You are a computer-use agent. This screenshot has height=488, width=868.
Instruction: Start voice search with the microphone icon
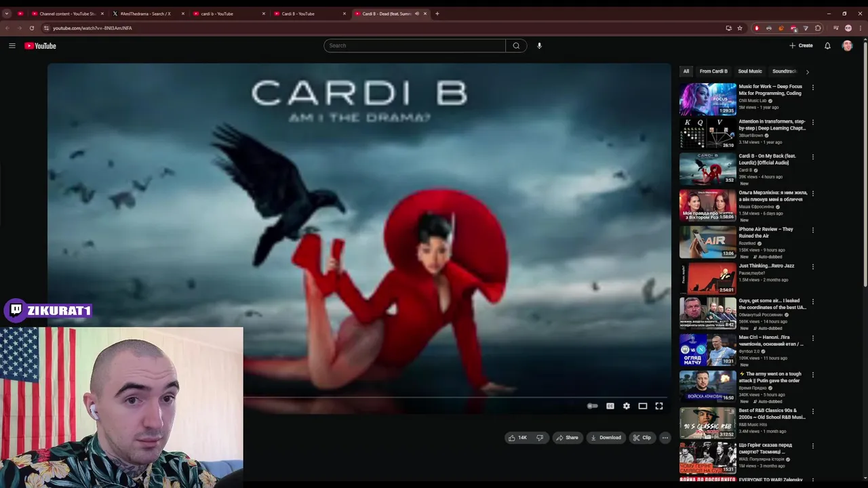tap(539, 45)
